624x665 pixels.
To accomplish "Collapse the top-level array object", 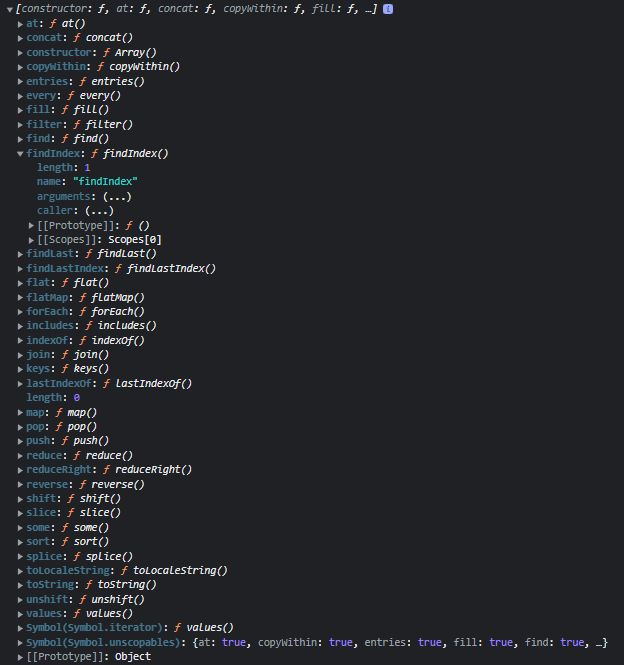I will pyautogui.click(x=9, y=9).
